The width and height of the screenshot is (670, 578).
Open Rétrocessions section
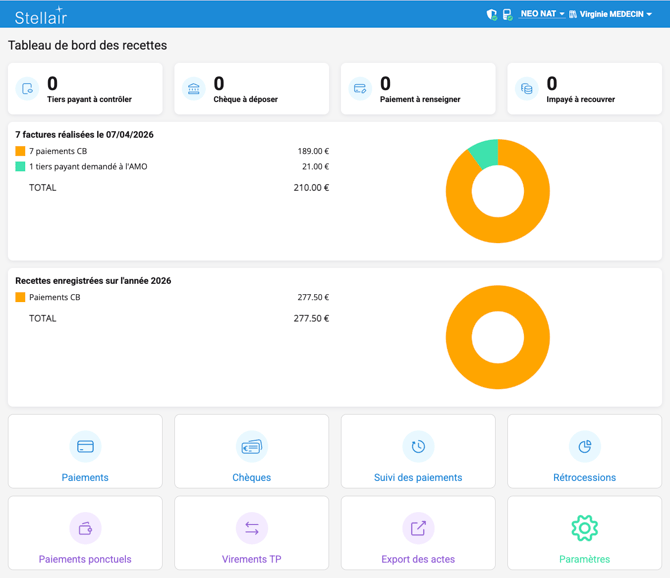(584, 452)
